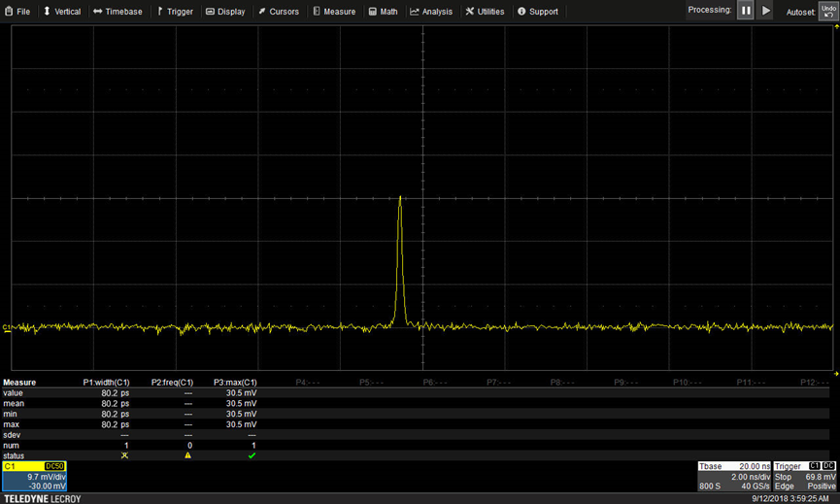
Task: Select the C1 channel descriptor box
Action: [34, 476]
